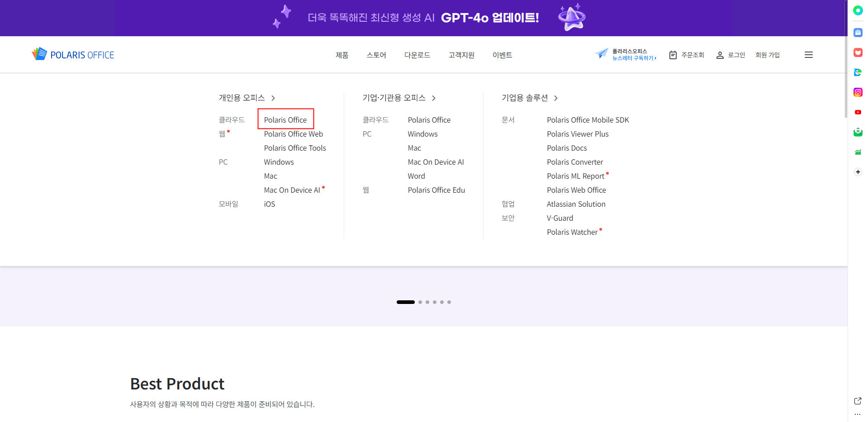Select Polaris Office under 기업·기관용 오피스
This screenshot has width=868, height=422.
click(x=429, y=120)
